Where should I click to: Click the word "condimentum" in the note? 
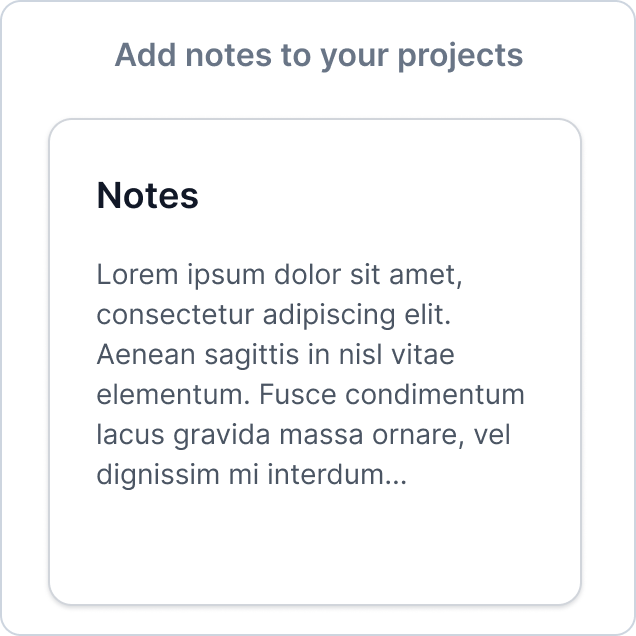pyautogui.click(x=435, y=394)
